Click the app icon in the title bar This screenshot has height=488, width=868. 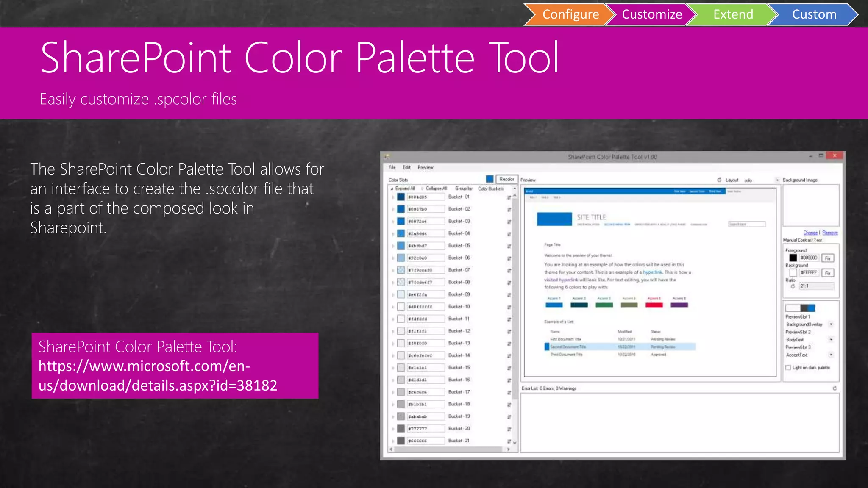coord(387,157)
